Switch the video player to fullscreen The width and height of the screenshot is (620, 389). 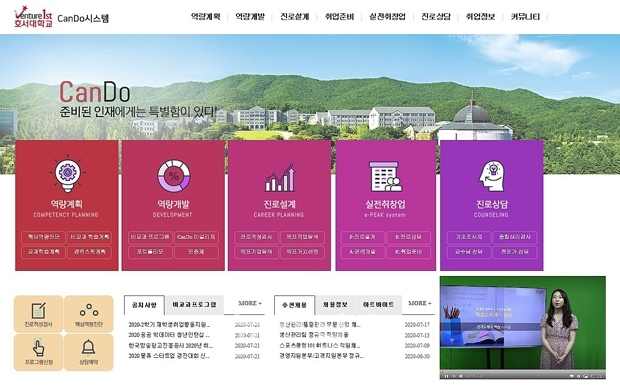click(x=600, y=376)
